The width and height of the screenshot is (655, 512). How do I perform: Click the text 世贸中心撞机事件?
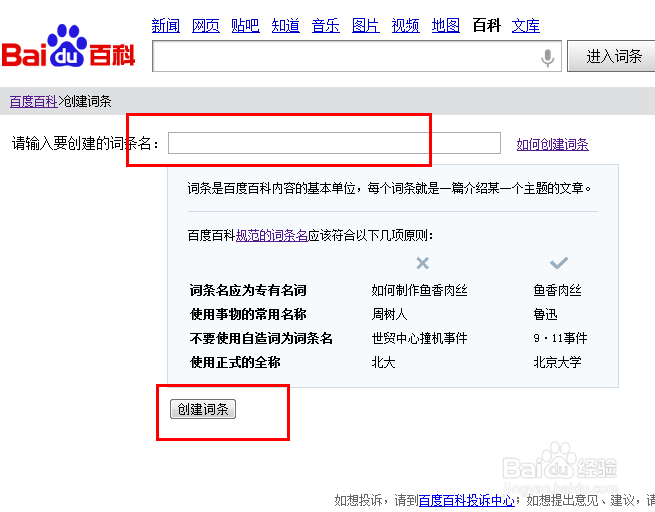419,338
